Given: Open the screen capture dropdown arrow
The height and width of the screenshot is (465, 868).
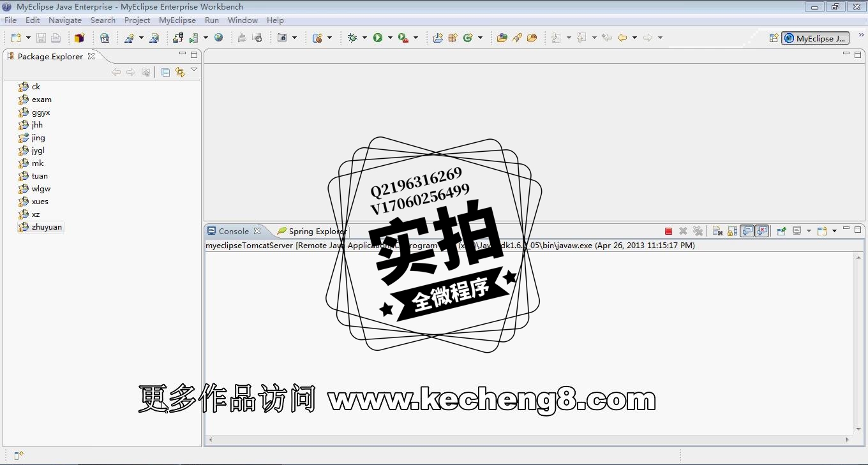Looking at the screenshot, I should tap(294, 38).
